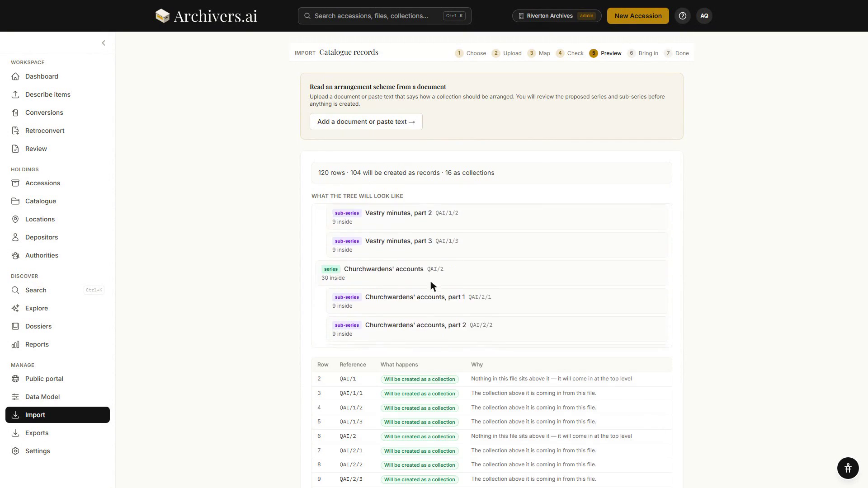Click the Reference column header

coord(353,365)
